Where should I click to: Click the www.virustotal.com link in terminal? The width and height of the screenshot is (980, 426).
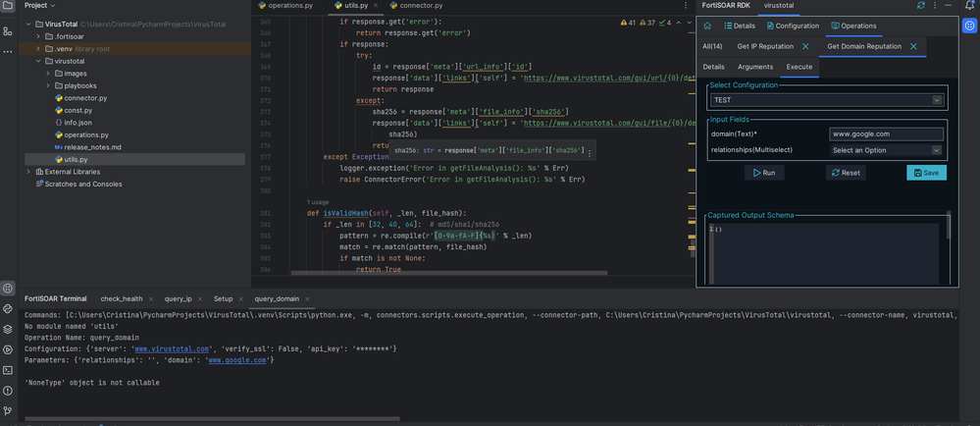(173, 348)
